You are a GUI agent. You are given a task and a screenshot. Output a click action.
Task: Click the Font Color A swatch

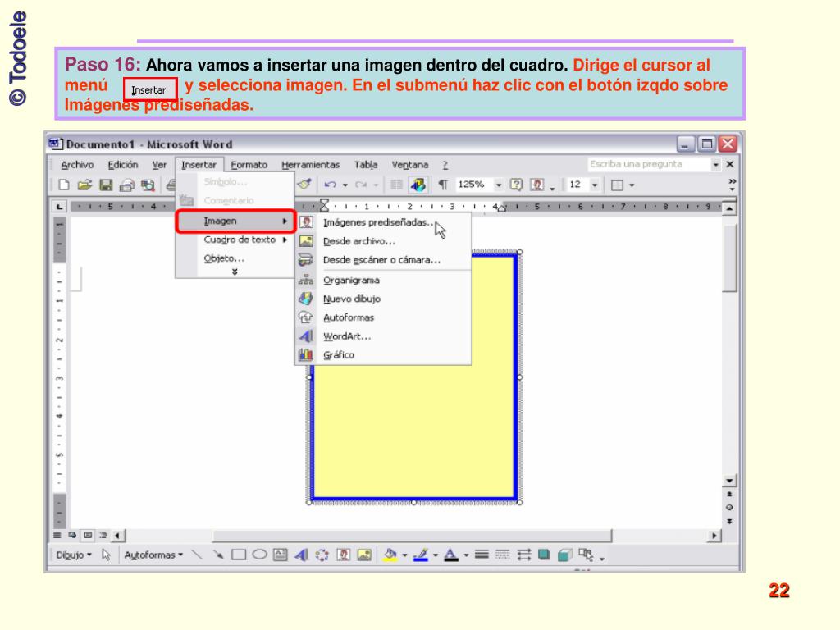(x=452, y=555)
